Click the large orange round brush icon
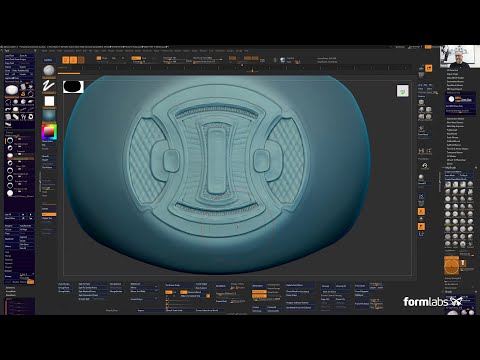The height and width of the screenshot is (360, 480). (452, 266)
